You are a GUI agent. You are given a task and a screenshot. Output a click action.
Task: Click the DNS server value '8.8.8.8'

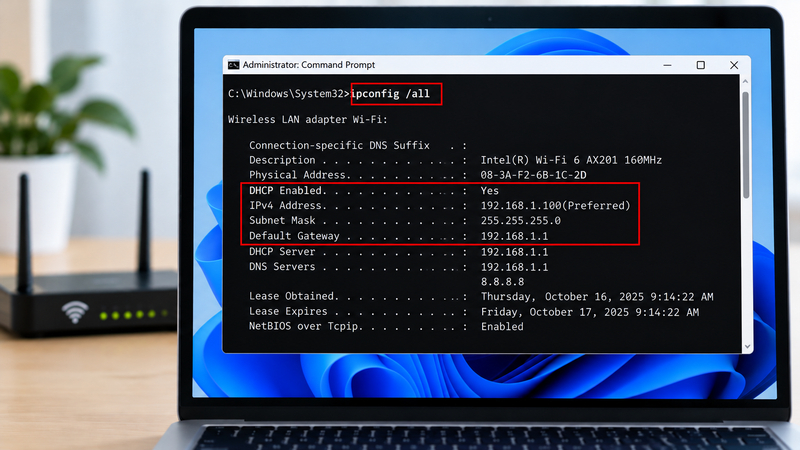502,282
